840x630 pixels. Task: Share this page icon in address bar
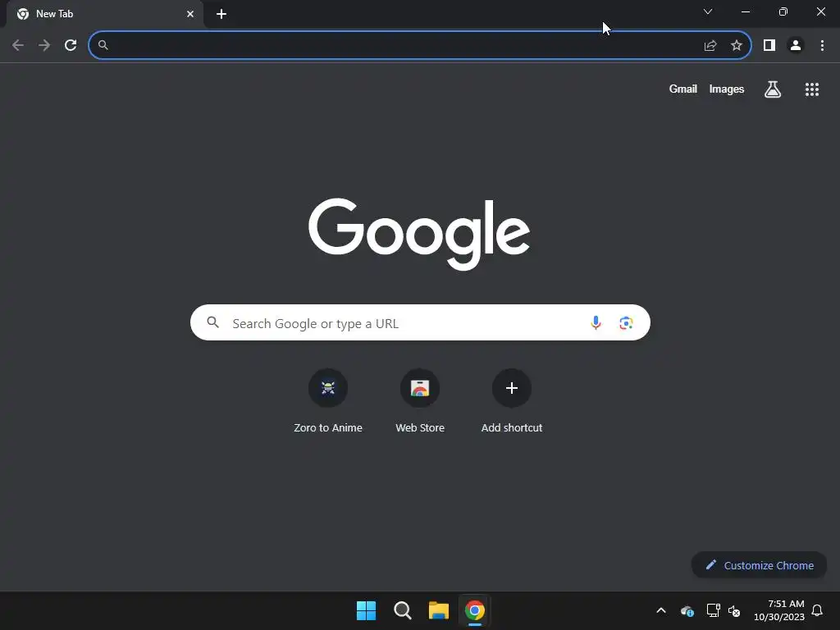point(710,46)
